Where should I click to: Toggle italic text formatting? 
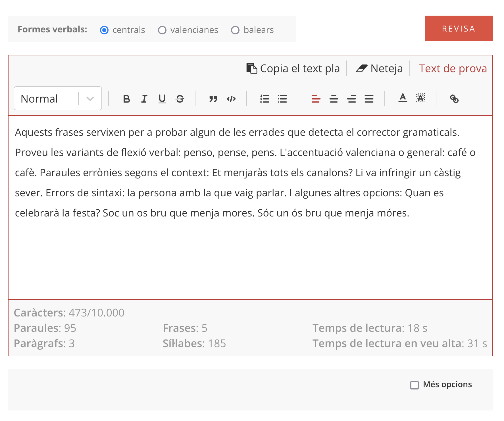coord(144,99)
